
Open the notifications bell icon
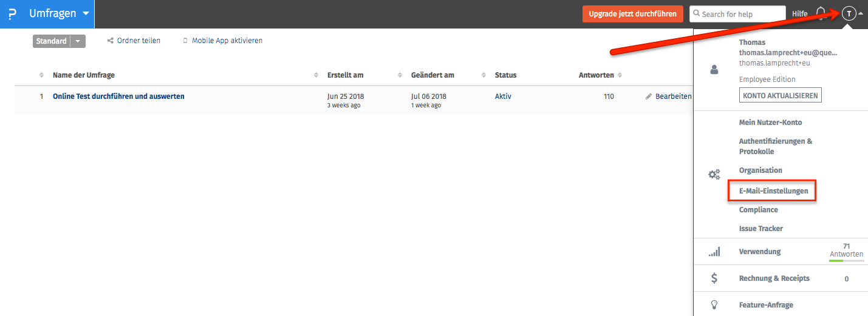pos(821,13)
